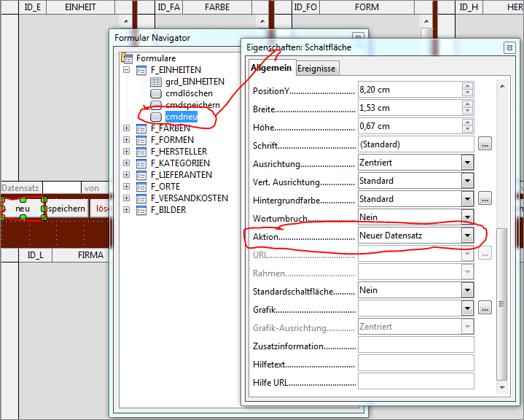The image size is (524, 420).
Task: Click the properties scrollbar down arrow
Action: (502, 388)
